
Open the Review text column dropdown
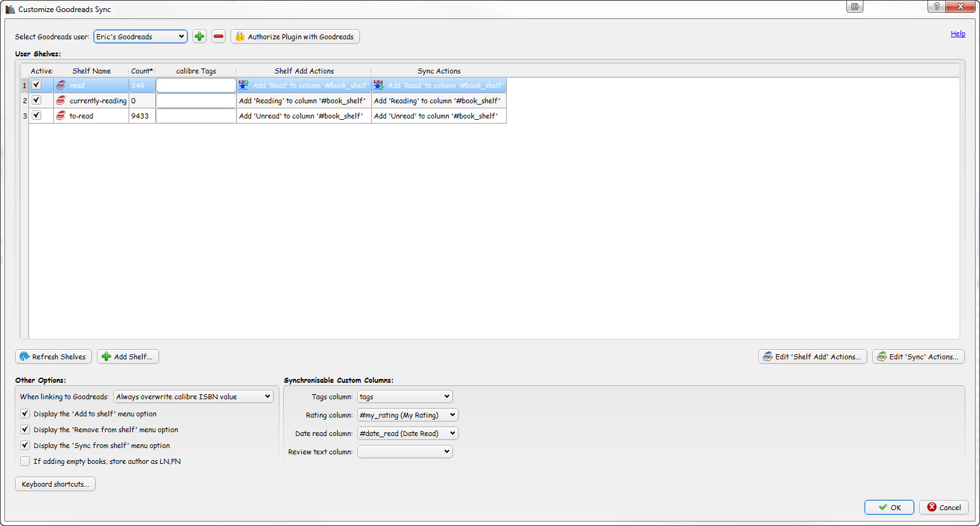[405, 452]
